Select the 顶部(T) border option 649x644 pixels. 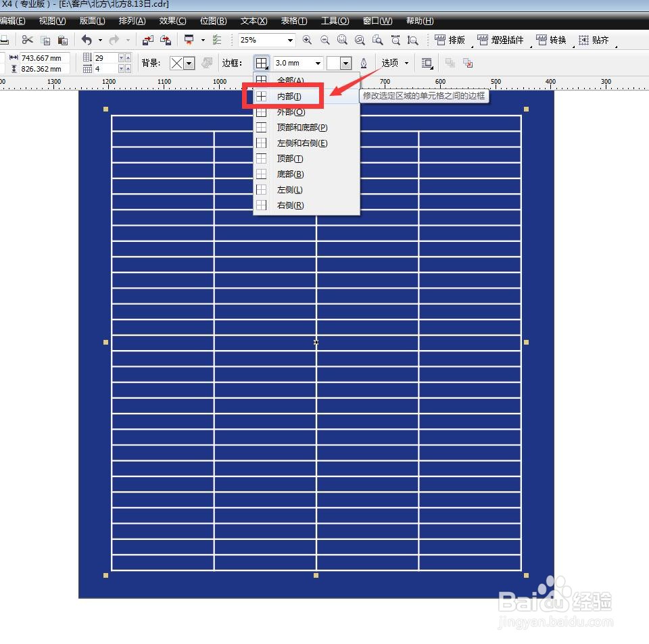[x=306, y=158]
